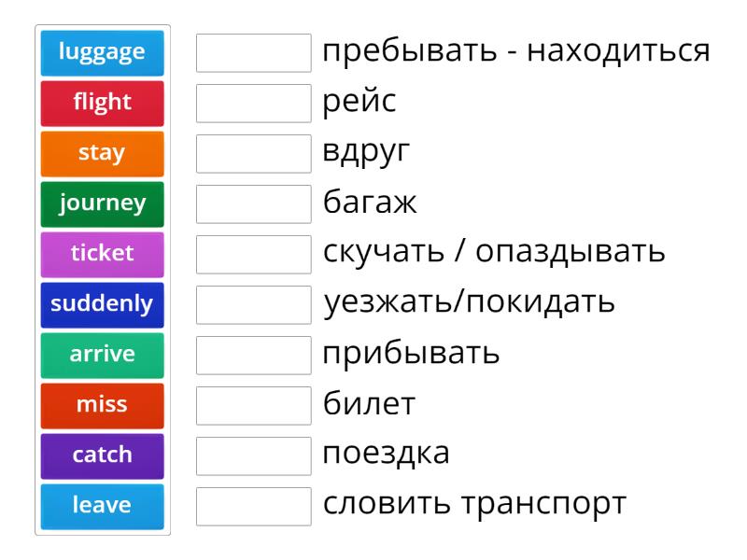Click the empty slot next to 'рейс'

tap(254, 104)
